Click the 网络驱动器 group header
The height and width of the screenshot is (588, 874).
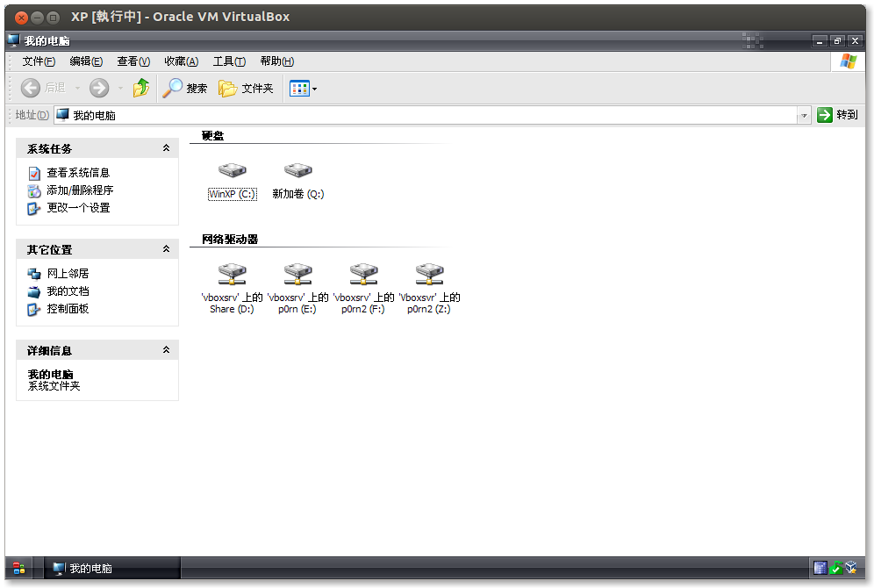(x=230, y=239)
